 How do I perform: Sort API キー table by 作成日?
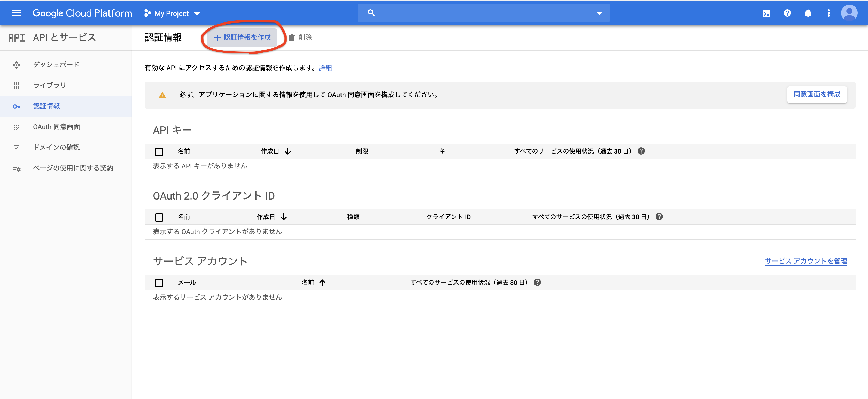click(276, 151)
